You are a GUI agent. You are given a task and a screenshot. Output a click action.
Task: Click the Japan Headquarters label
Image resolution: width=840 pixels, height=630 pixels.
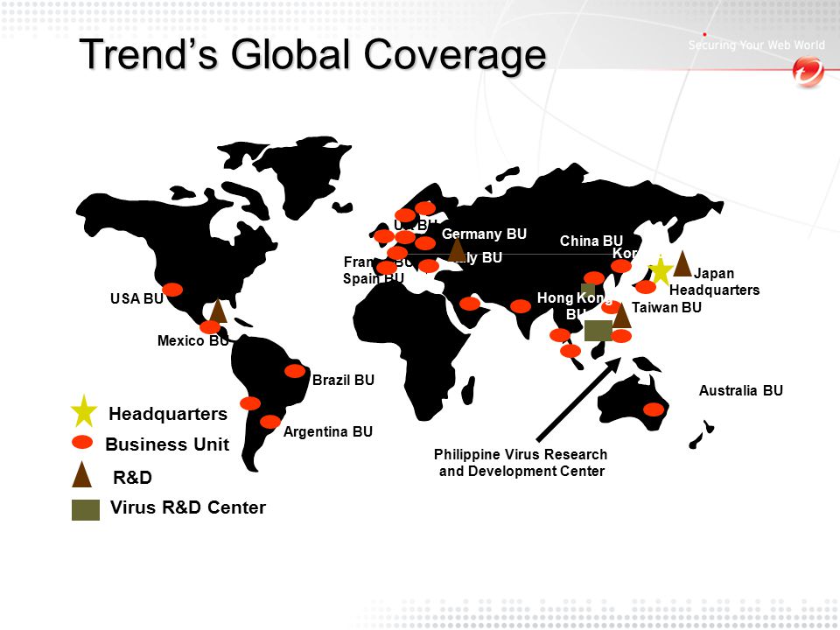tap(715, 282)
